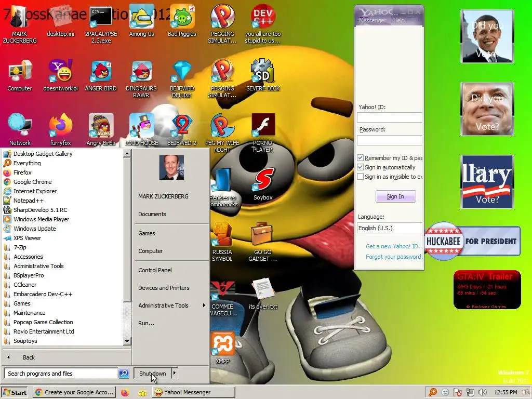The height and width of the screenshot is (399, 532).
Task: Click the Sign In button
Action: pos(395,196)
